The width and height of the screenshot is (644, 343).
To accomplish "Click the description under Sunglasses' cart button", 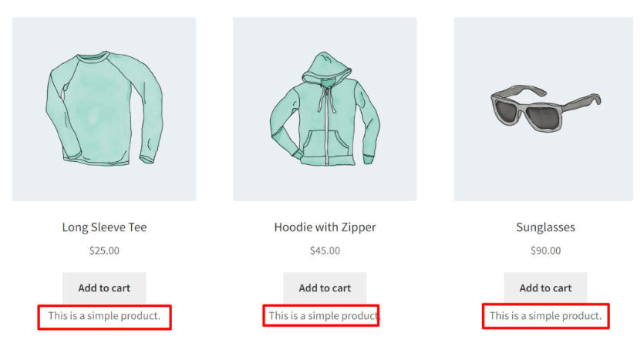I will (x=545, y=315).
